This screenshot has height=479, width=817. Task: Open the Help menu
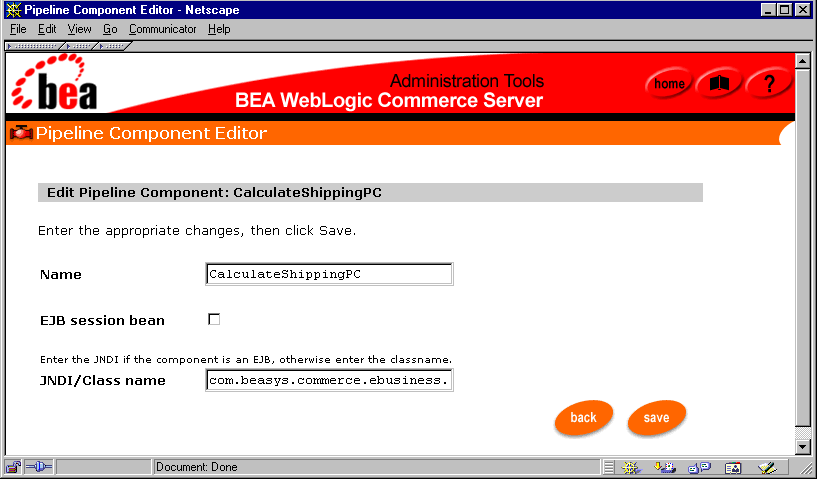coord(219,29)
